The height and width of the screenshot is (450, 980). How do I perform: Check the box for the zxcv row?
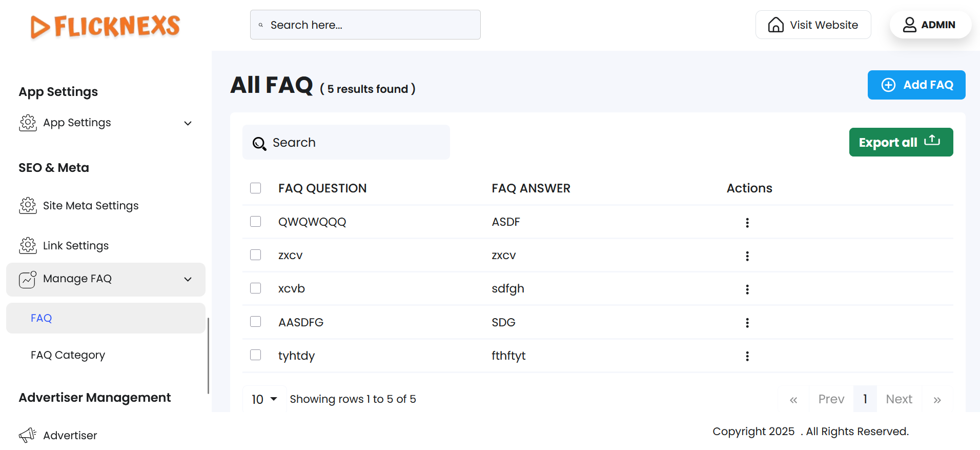coord(255,255)
